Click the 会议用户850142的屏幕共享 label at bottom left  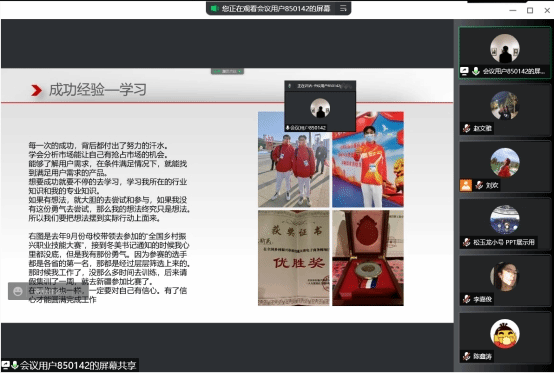tap(78, 365)
